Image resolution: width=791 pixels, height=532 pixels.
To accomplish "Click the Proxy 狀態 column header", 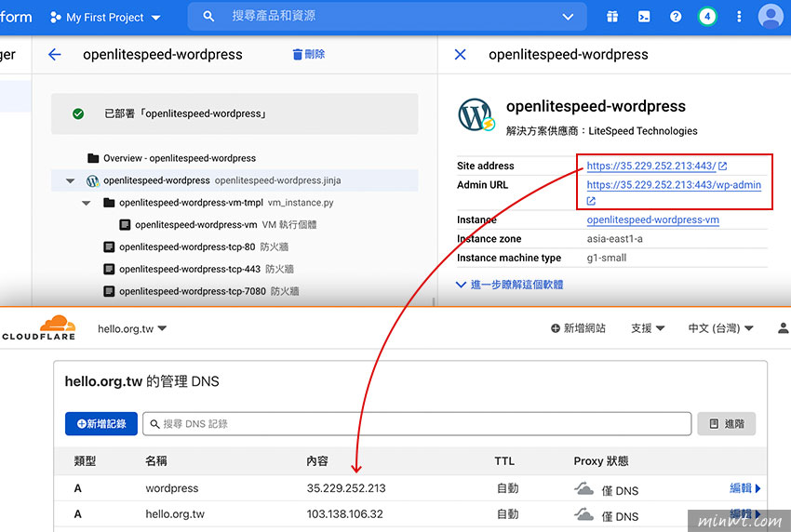I will [601, 461].
